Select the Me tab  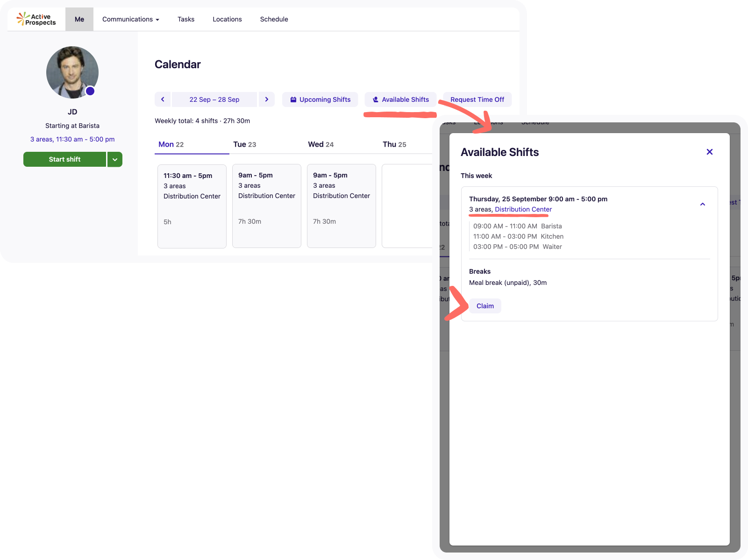point(79,19)
